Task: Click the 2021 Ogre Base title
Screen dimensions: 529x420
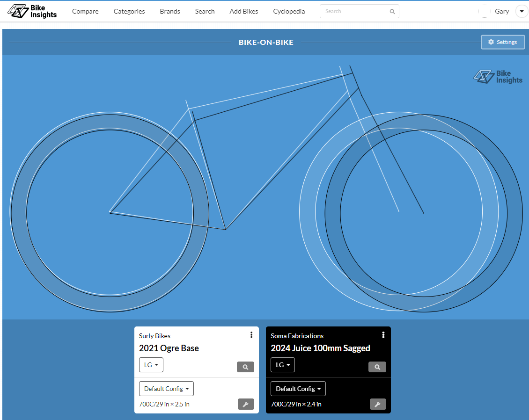Action: 169,348
